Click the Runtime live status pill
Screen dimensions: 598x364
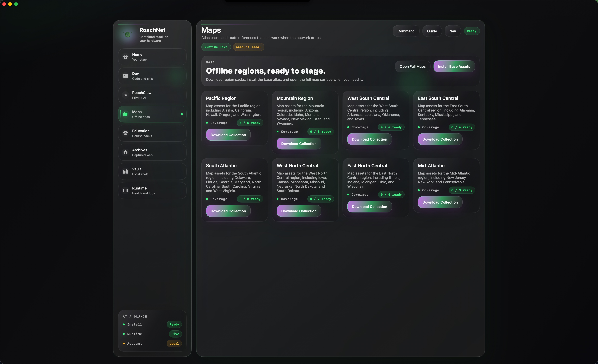(x=216, y=47)
